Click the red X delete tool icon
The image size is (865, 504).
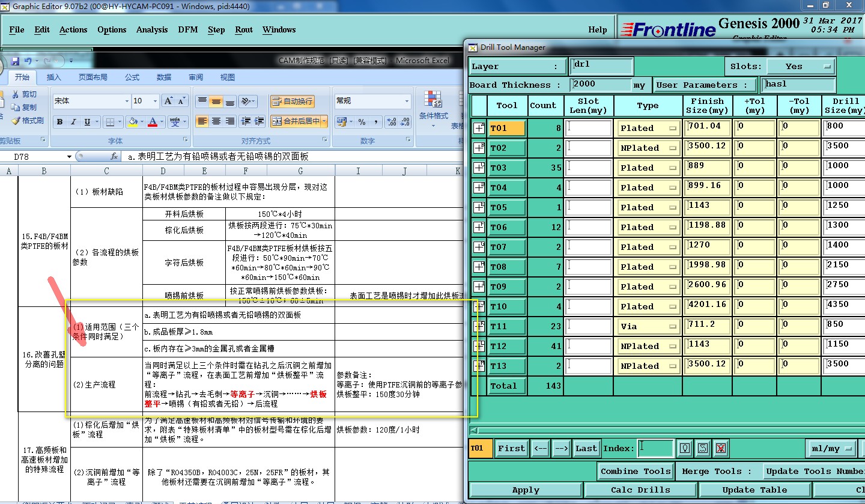coord(721,448)
